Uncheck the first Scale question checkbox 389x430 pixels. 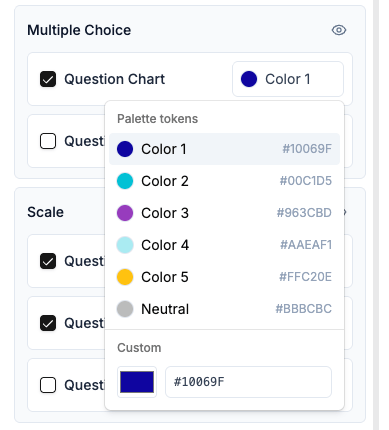coord(48,261)
